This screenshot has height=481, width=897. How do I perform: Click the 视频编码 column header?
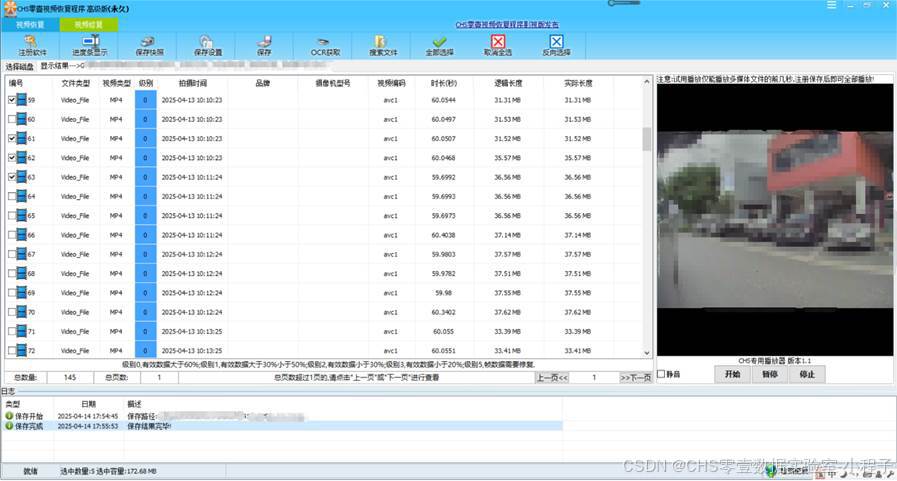[x=391, y=83]
